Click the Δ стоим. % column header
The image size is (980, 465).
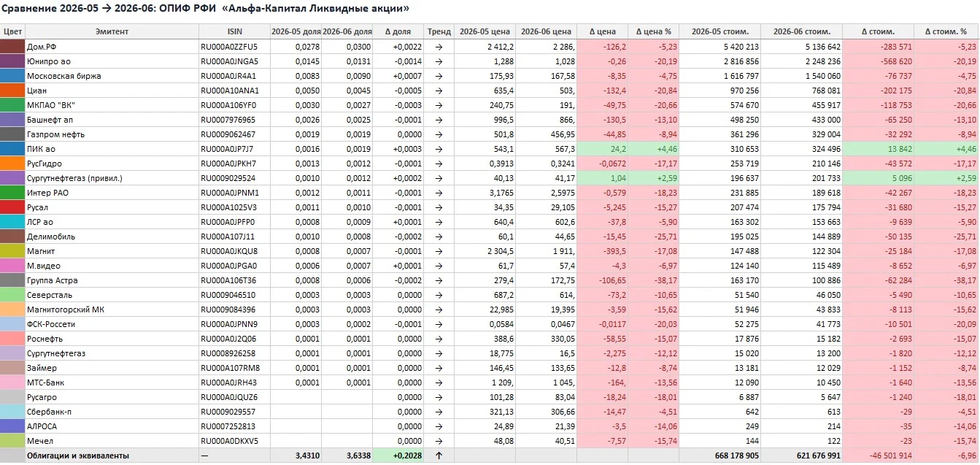click(x=946, y=31)
